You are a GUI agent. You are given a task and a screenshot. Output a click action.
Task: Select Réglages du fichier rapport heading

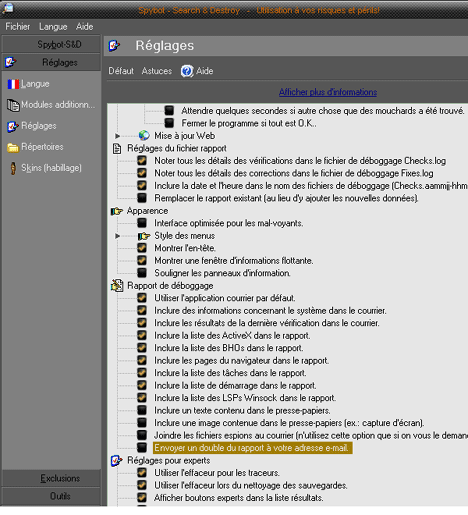177,148
